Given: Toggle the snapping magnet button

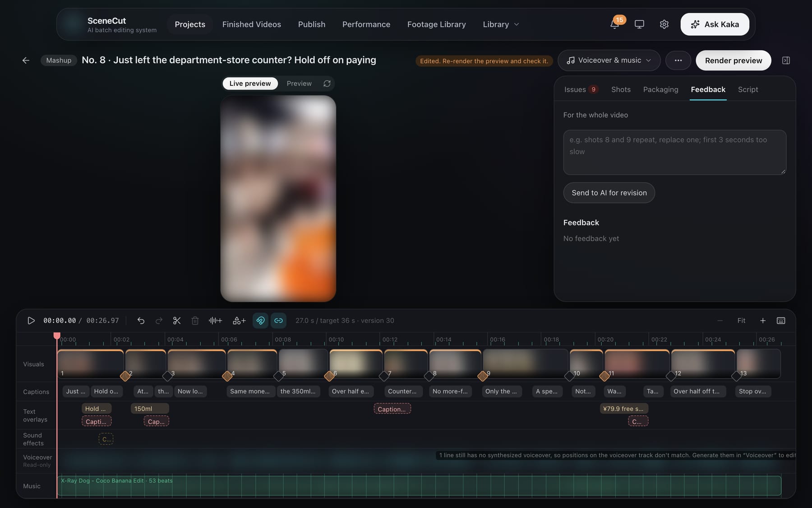Looking at the screenshot, I should 260,321.
